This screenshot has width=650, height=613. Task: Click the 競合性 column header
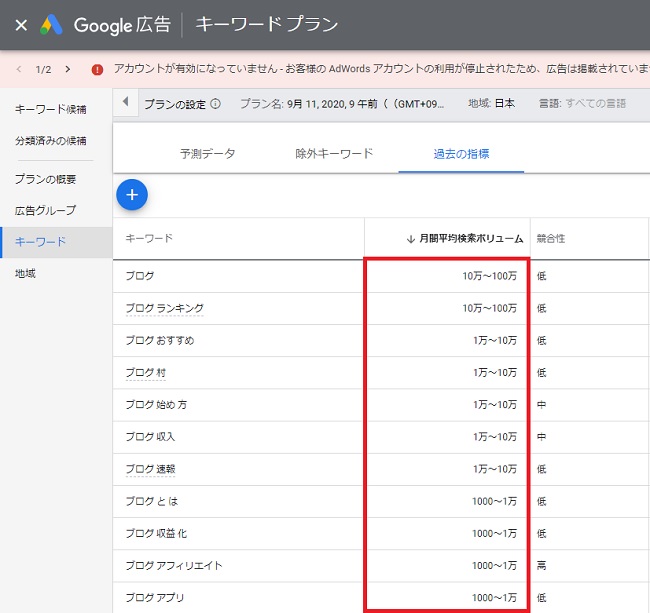coord(551,238)
